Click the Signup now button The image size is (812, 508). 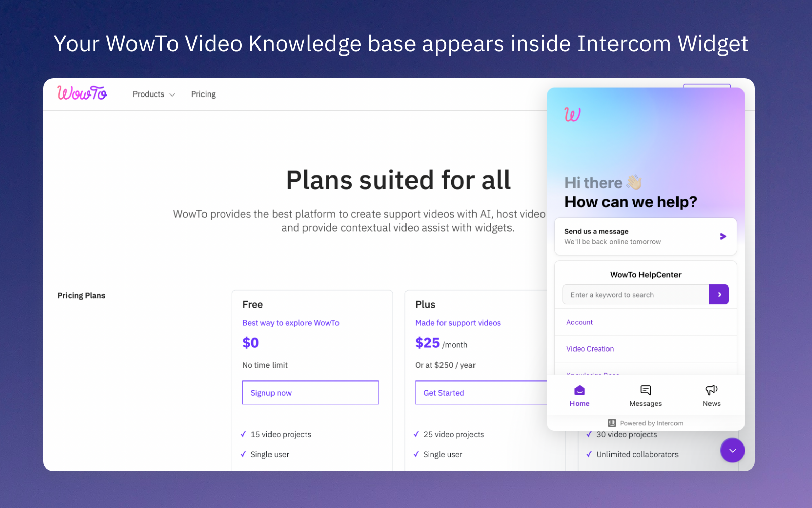[x=310, y=392]
